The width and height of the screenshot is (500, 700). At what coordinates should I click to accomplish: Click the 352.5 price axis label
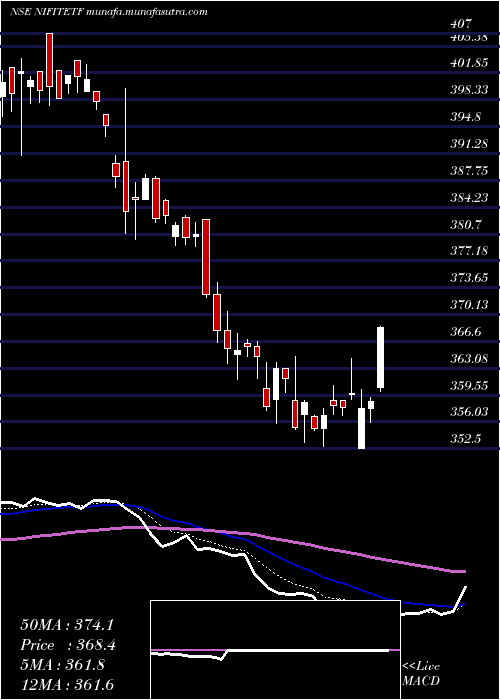(x=465, y=438)
